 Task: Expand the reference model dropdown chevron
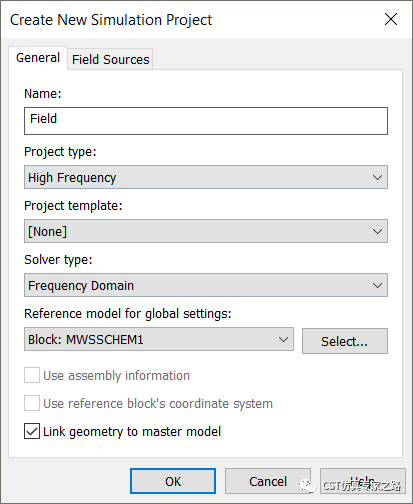pyautogui.click(x=283, y=339)
